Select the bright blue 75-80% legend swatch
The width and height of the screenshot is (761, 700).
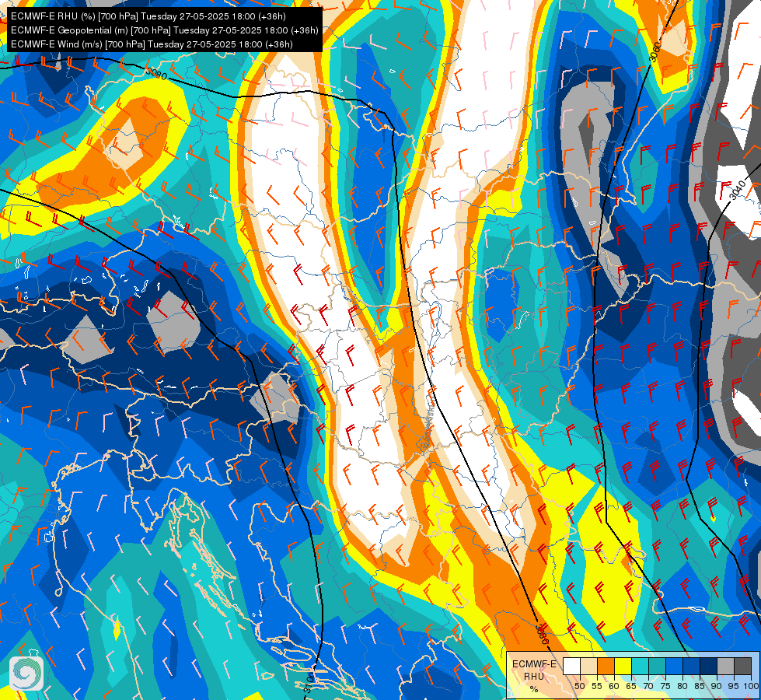click(675, 666)
